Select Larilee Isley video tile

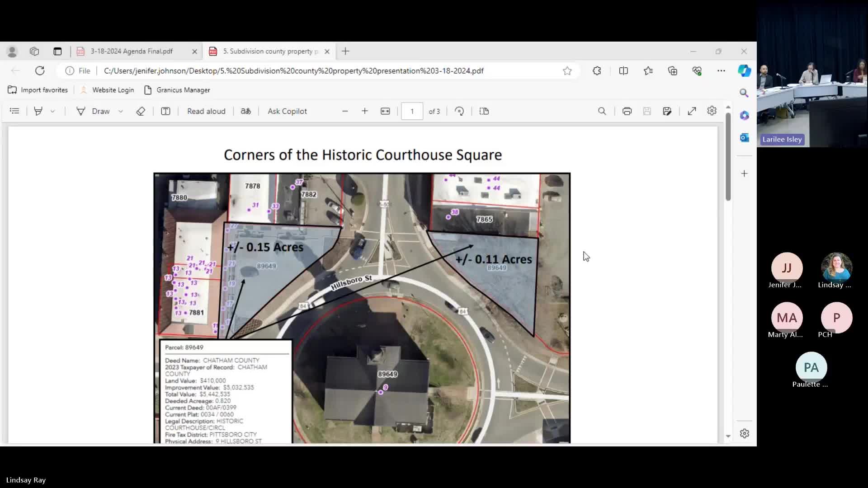(x=812, y=74)
